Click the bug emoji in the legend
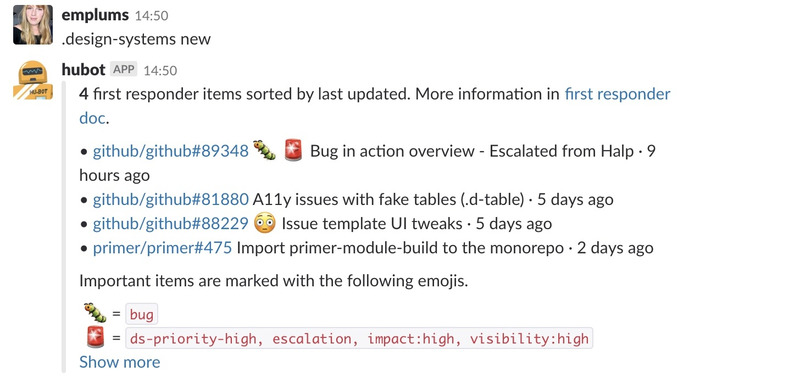The height and width of the screenshot is (377, 800). (95, 314)
